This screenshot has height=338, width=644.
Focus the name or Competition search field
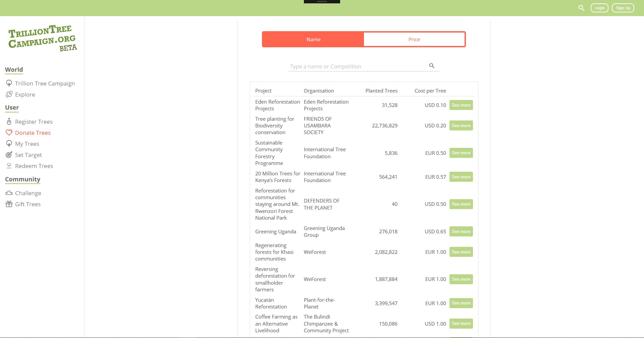click(357, 66)
